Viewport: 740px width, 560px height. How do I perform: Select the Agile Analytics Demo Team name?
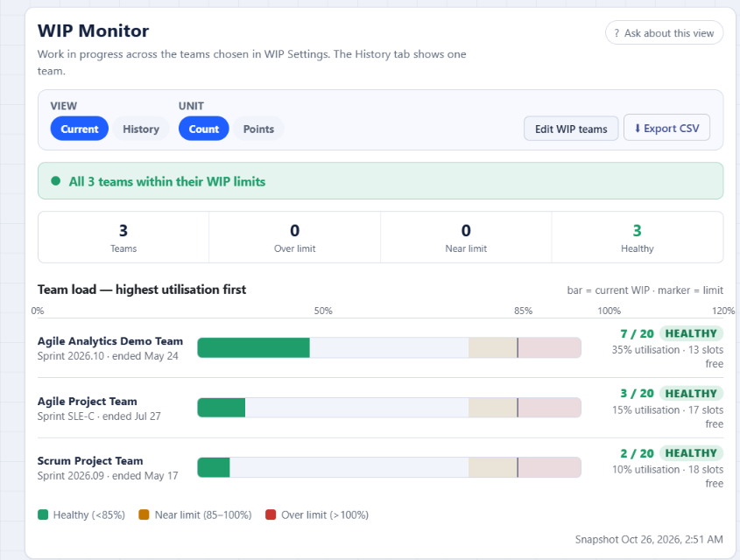(x=110, y=340)
